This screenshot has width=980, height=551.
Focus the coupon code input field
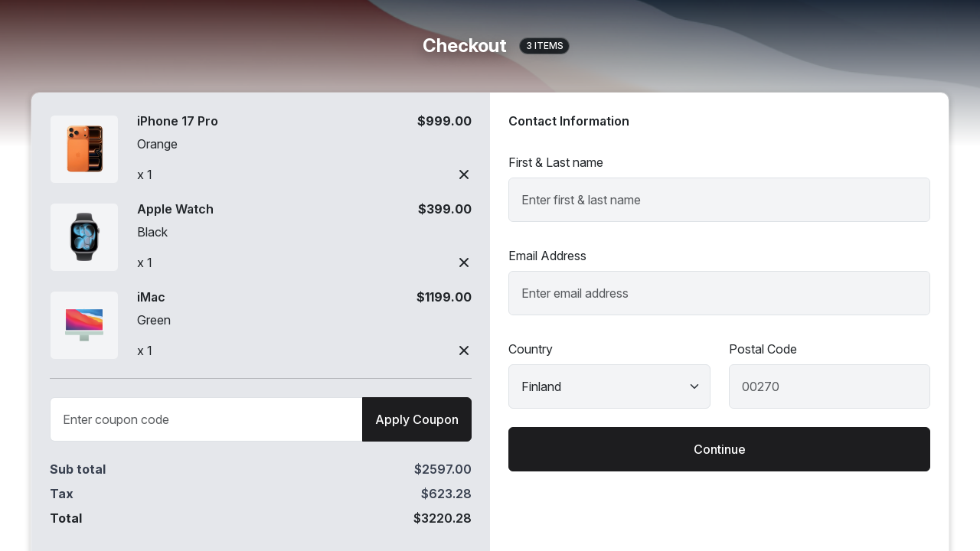click(x=206, y=419)
